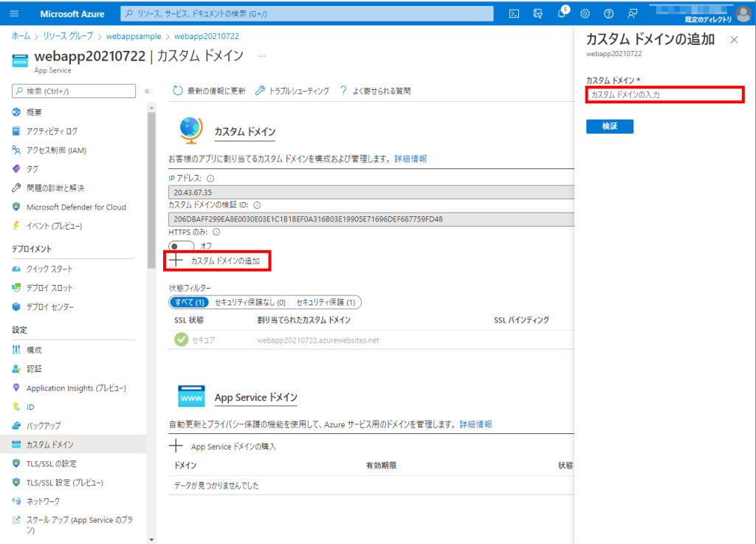
Task: Click the デプロイ センター cube icon
Action: click(x=16, y=306)
